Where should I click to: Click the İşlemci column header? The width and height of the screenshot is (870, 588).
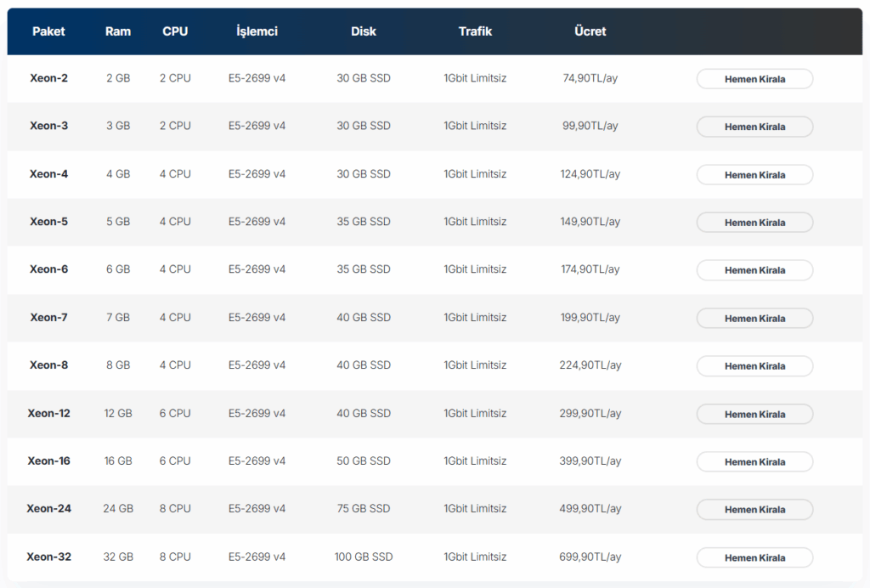point(257,31)
